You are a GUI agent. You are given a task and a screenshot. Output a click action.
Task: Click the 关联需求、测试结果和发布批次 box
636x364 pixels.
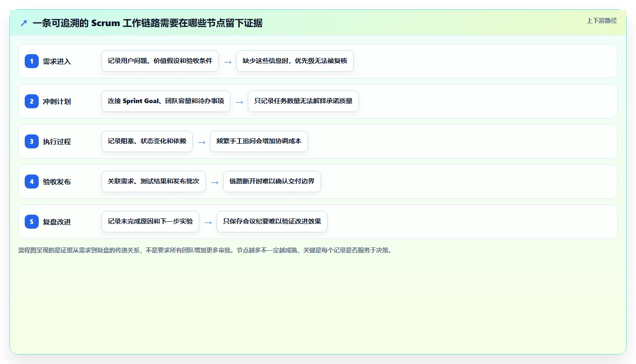[x=154, y=182]
